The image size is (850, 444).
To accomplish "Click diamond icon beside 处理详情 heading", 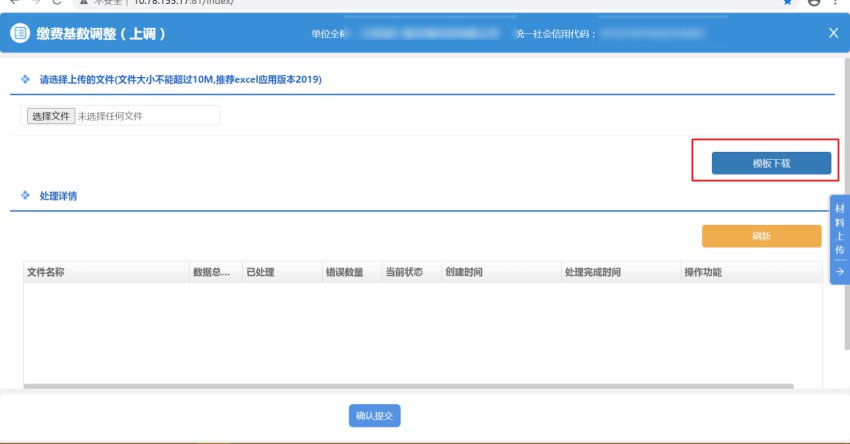I will (x=25, y=196).
